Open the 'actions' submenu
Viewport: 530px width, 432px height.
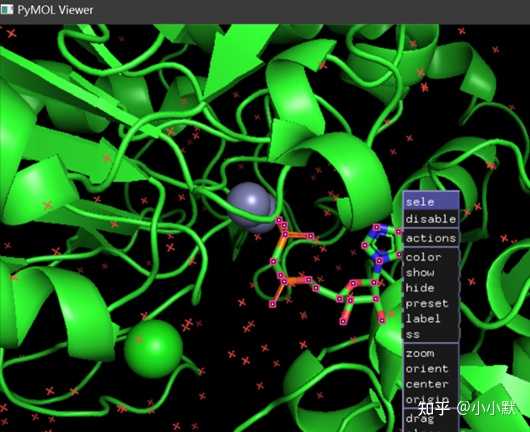[x=431, y=238]
